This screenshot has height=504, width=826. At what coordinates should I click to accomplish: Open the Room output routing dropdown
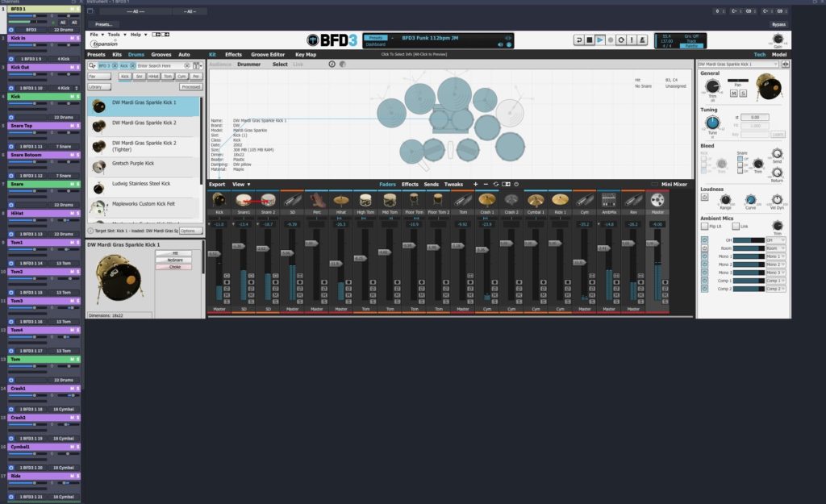(775, 248)
